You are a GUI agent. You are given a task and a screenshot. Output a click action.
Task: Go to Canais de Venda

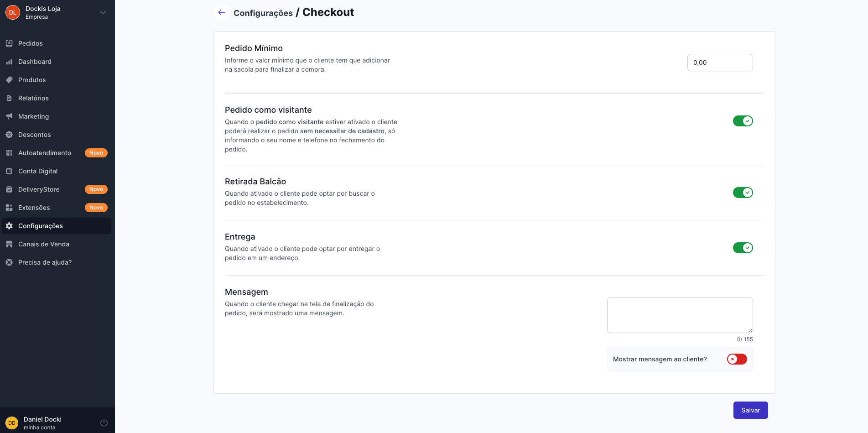[44, 244]
